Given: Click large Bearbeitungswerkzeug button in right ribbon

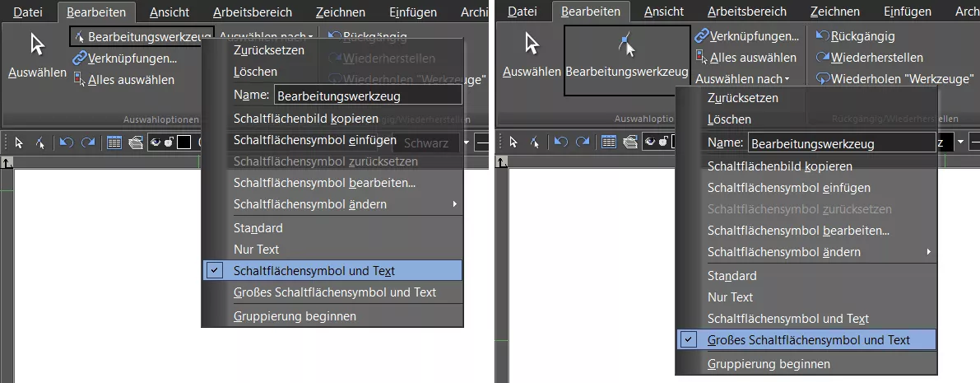Looking at the screenshot, I should pyautogui.click(x=627, y=61).
